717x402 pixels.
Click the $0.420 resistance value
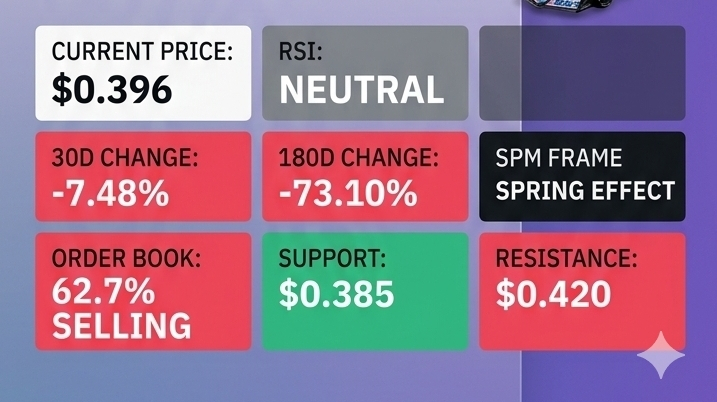tap(553, 294)
